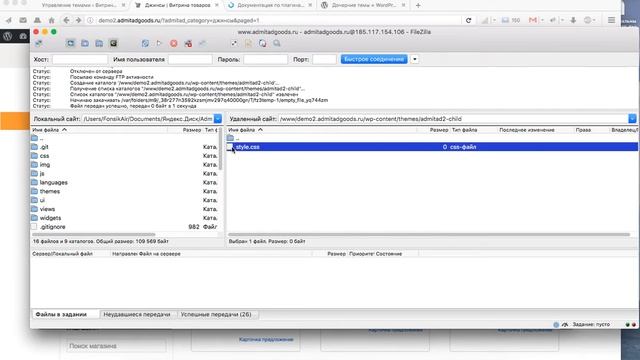
Task: Sort local files by Имя файла
Action: coord(99,130)
